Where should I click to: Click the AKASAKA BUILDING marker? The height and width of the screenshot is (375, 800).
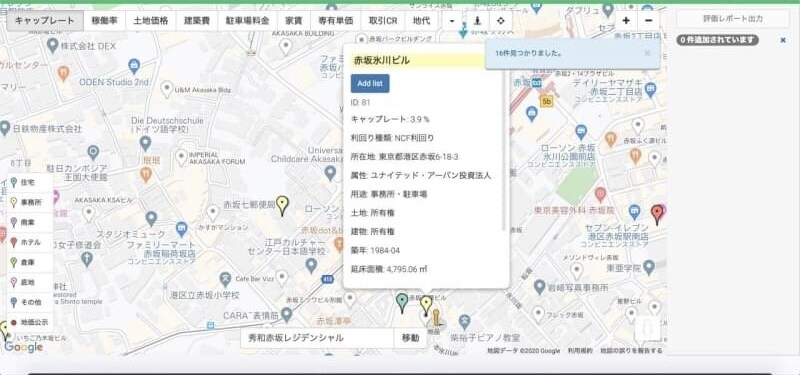tap(286, 47)
